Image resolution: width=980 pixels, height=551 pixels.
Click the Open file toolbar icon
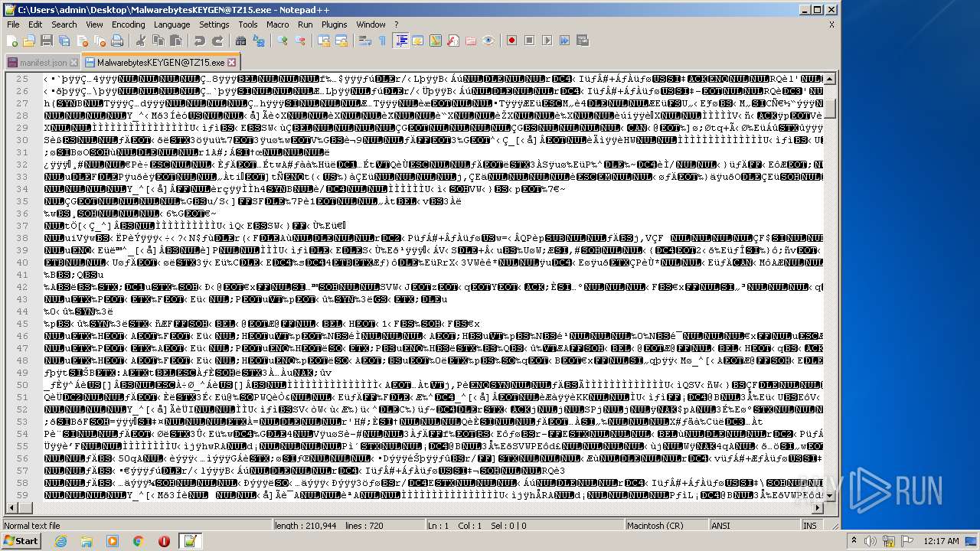29,41
